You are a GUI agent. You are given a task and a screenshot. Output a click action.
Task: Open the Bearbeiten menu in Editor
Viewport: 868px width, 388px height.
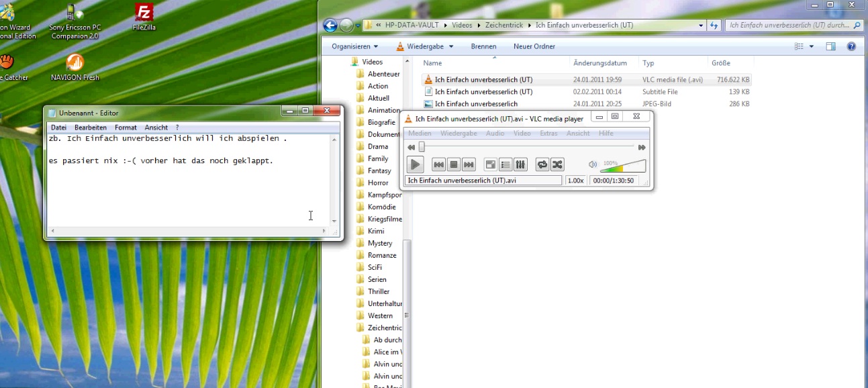tap(91, 128)
